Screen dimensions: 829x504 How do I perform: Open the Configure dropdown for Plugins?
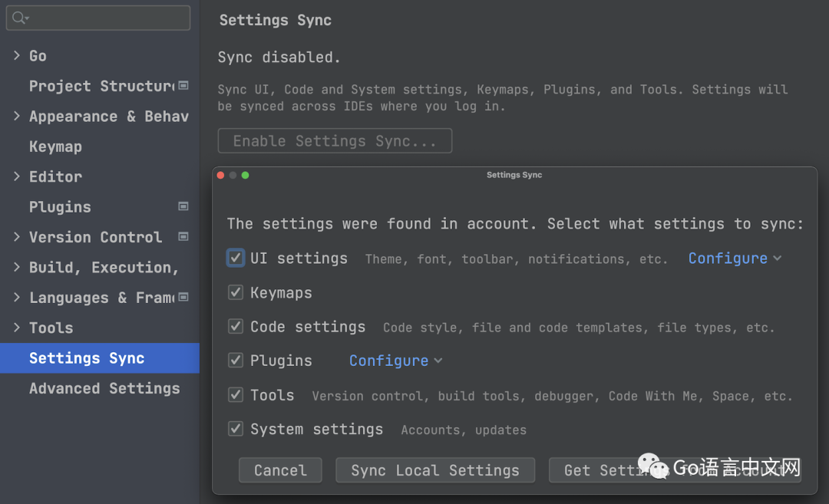[x=395, y=361]
